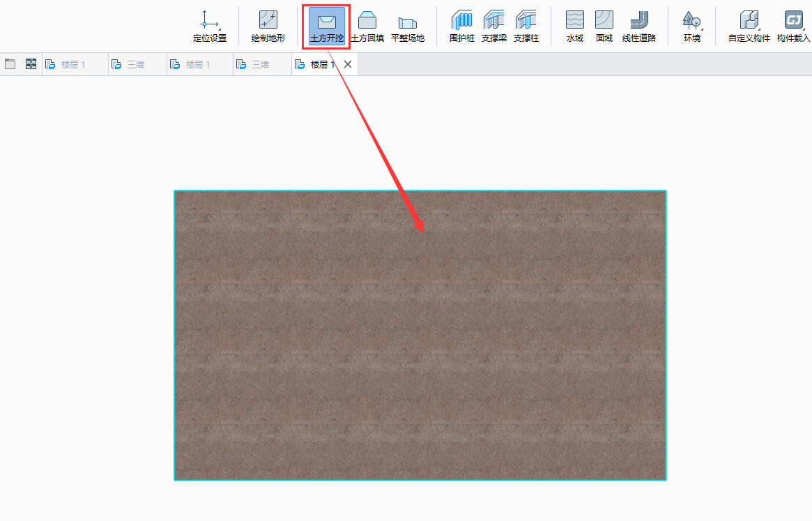Choose the 土方回填 earthwork backfill tool
812x521 pixels.
(367, 27)
